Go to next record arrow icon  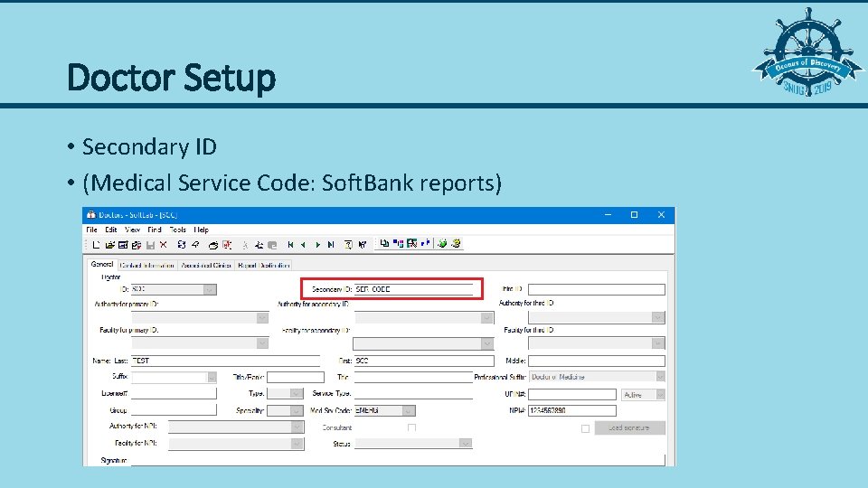click(x=317, y=245)
